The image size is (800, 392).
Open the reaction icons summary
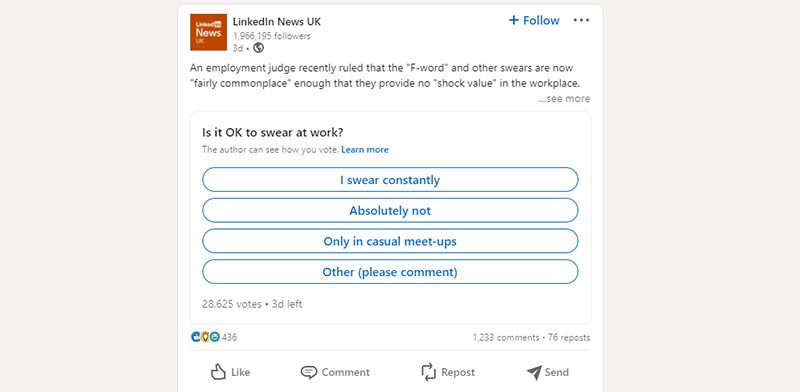pyautogui.click(x=205, y=337)
